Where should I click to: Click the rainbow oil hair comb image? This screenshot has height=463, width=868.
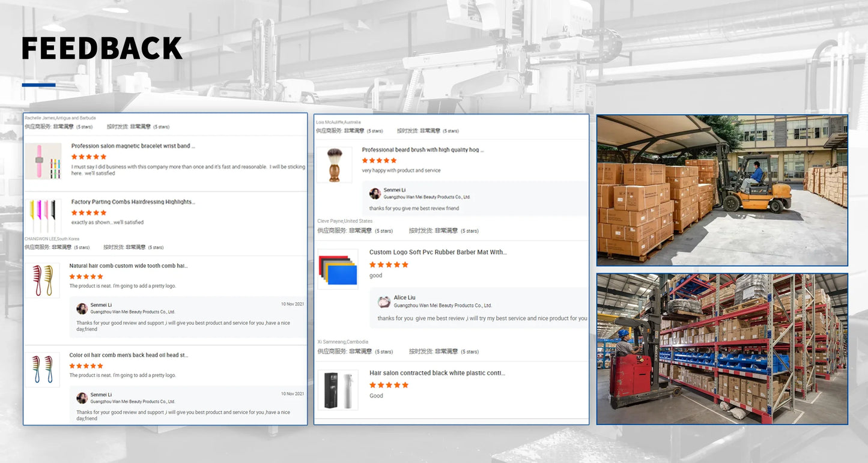(43, 369)
